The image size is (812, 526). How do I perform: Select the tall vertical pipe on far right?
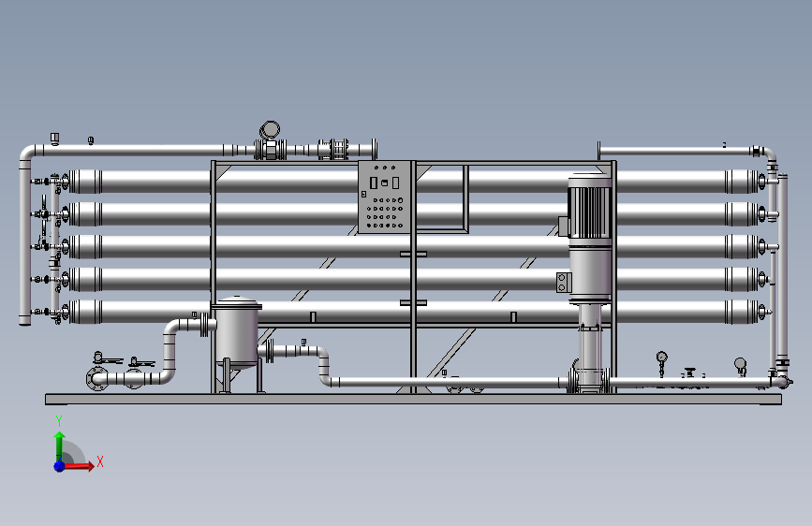coord(782,270)
